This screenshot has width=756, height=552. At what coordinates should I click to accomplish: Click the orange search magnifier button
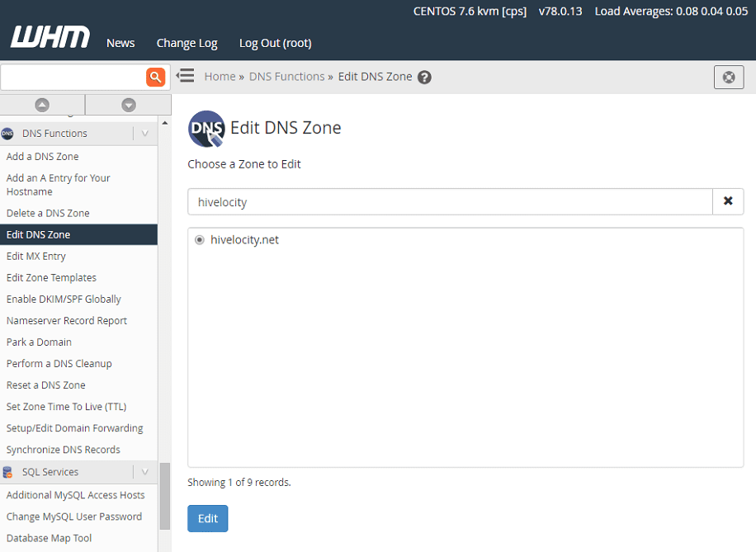(x=155, y=77)
